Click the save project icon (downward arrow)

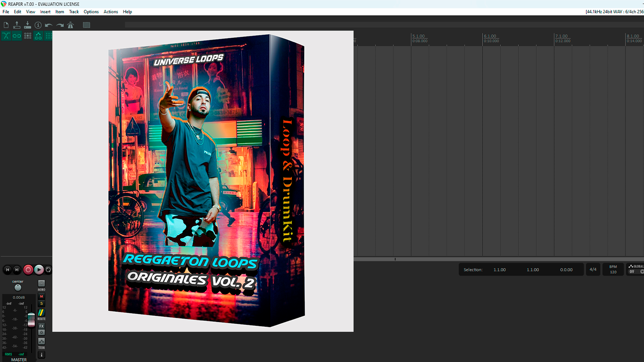pos(27,25)
